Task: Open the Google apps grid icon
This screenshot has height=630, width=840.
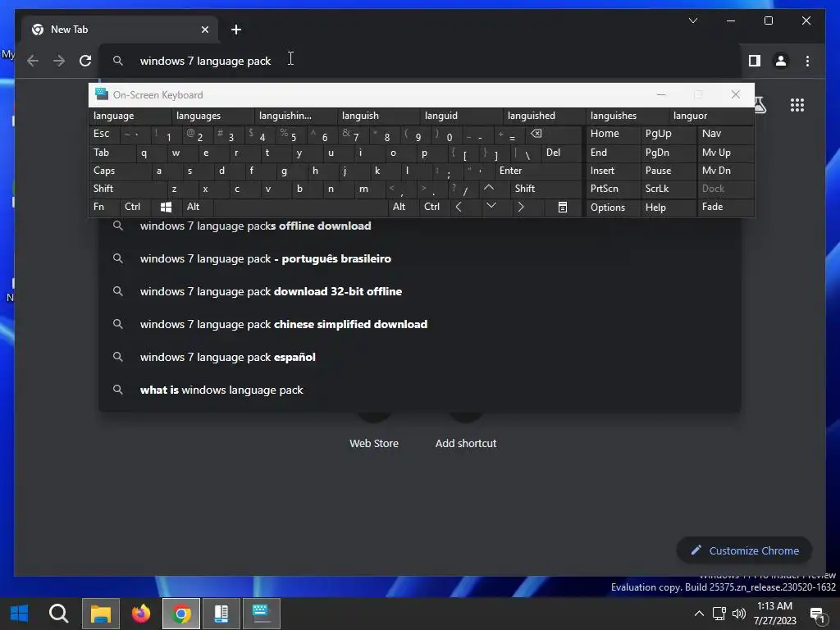Action: [x=797, y=104]
